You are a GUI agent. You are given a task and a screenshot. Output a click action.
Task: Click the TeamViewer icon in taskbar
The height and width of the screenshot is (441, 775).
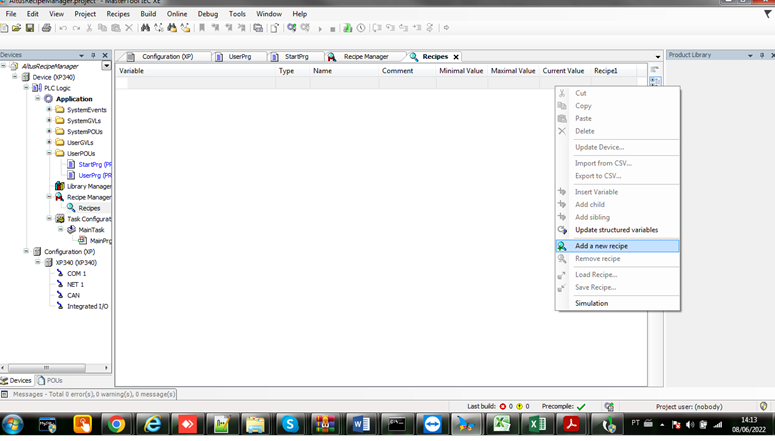(431, 424)
